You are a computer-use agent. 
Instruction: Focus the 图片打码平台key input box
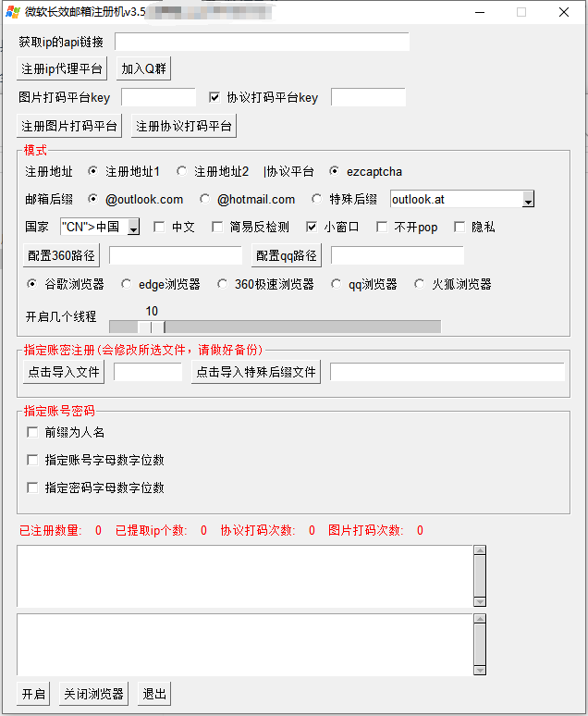[158, 97]
